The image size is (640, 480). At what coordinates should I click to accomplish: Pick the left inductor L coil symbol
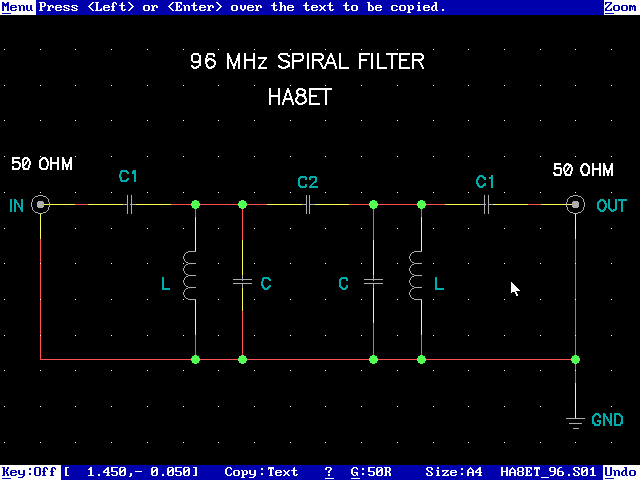[189, 276]
